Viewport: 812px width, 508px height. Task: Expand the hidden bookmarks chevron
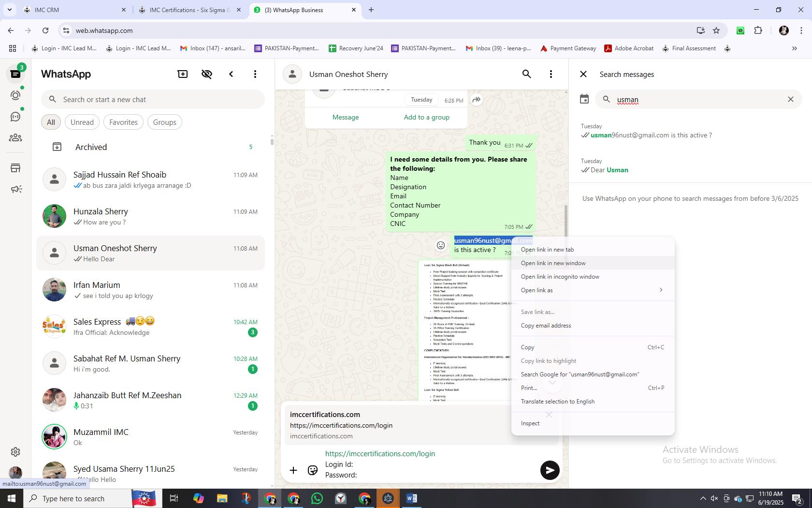pyautogui.click(x=794, y=48)
